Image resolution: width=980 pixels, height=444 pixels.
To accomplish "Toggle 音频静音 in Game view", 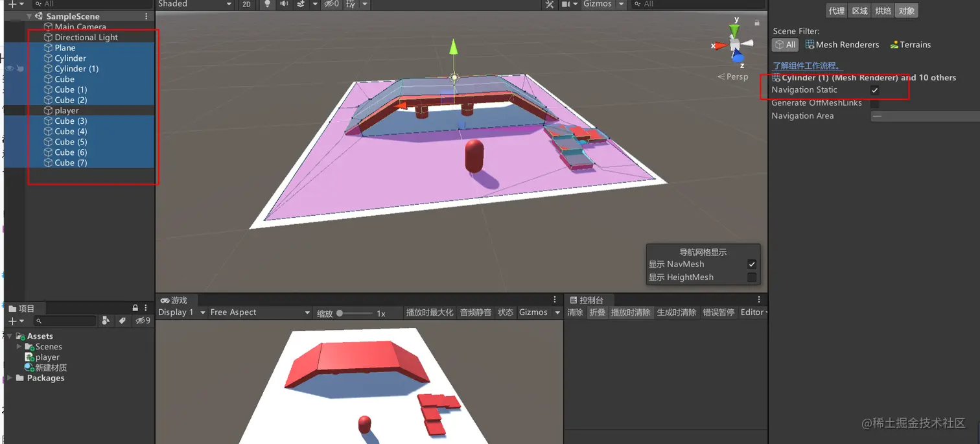I will pyautogui.click(x=476, y=312).
